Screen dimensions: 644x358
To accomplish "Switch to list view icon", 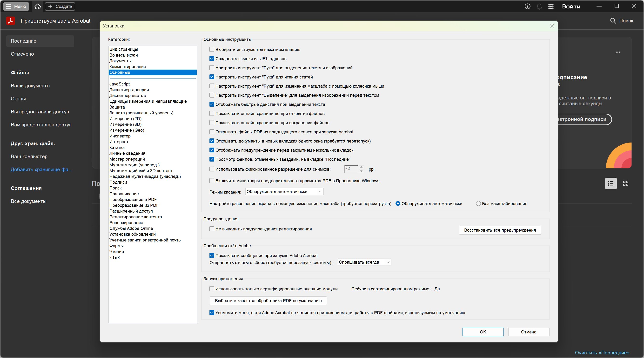I will point(610,183).
